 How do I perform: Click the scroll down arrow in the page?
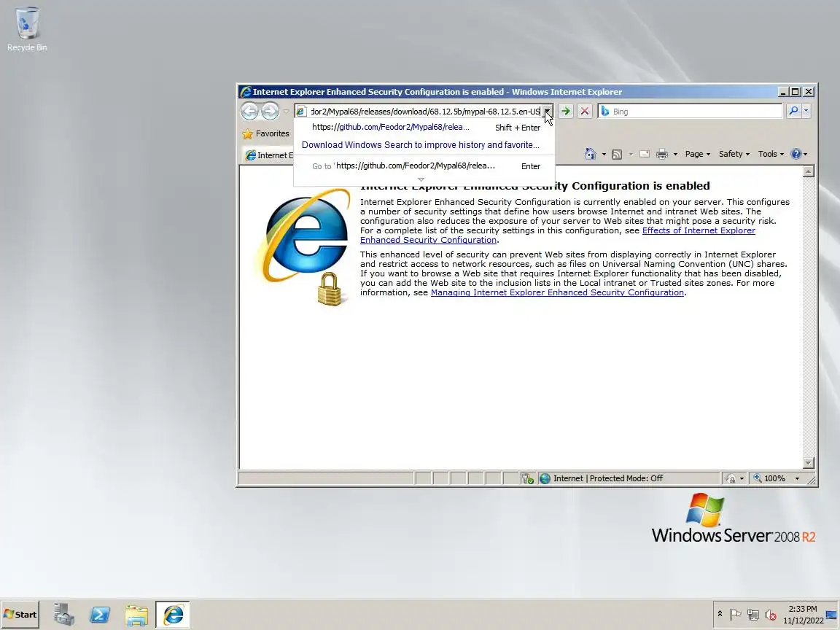(809, 463)
